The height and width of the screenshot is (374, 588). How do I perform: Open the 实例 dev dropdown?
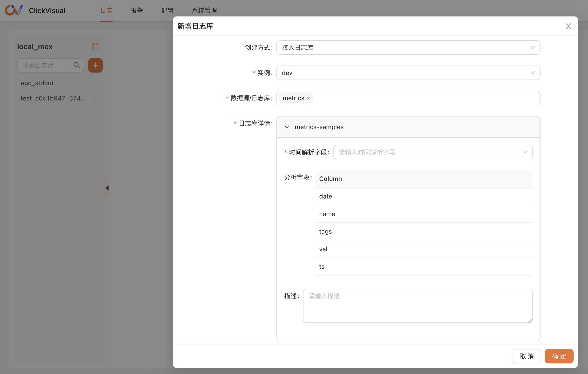408,73
